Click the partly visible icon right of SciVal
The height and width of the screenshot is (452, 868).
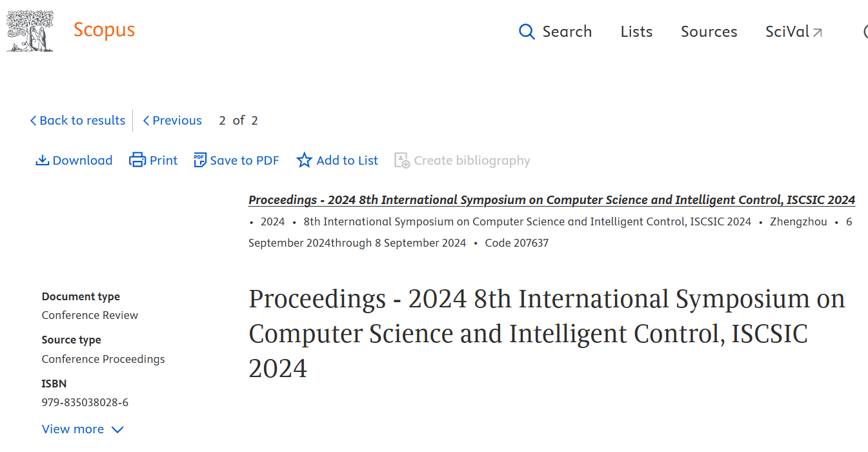[x=865, y=32]
